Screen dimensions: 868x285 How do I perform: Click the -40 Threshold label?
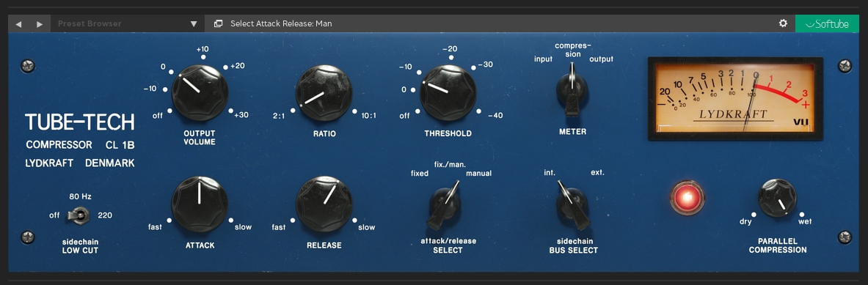pos(495,116)
